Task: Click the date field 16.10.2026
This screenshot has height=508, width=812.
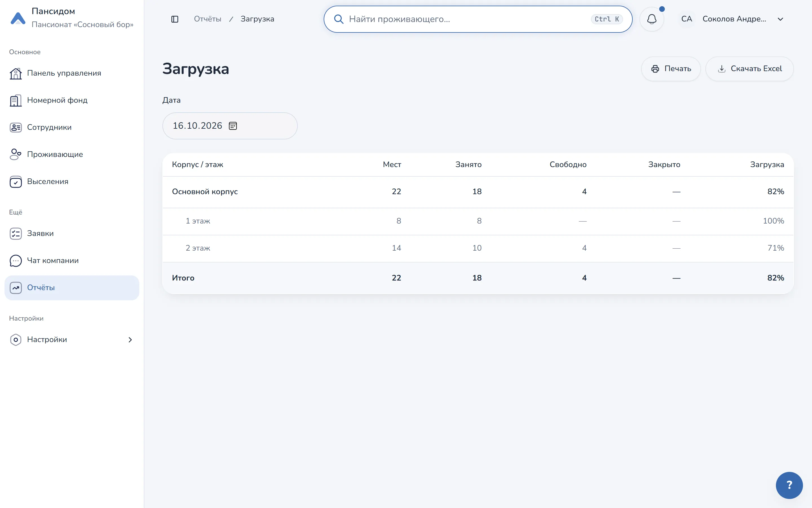Action: coord(230,126)
